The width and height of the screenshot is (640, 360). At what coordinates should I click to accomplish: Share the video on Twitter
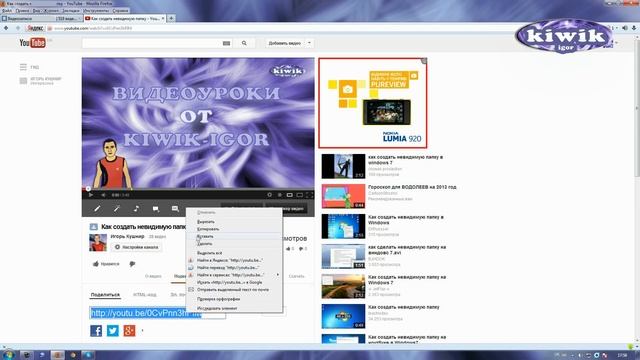(x=113, y=330)
